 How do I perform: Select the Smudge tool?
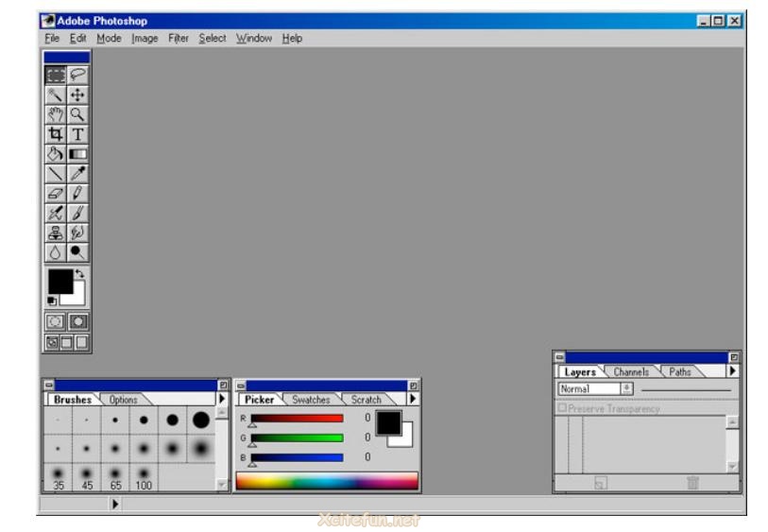[x=77, y=232]
